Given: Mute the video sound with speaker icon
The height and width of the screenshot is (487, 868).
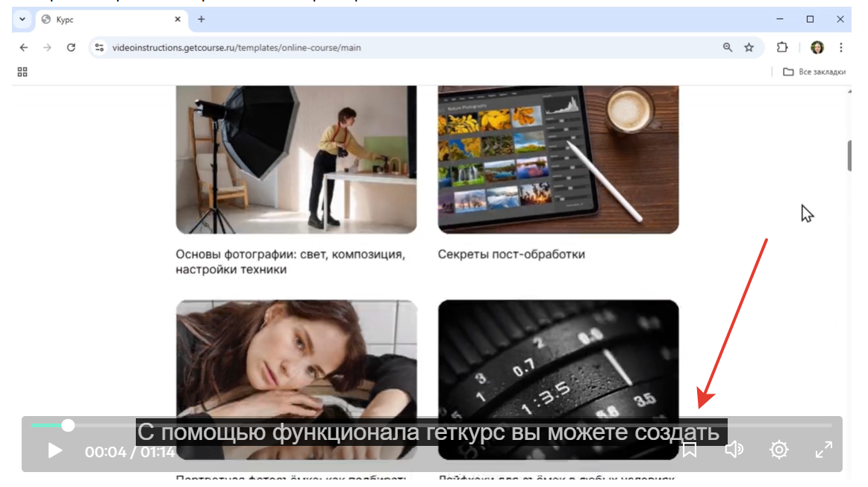Looking at the screenshot, I should point(734,450).
